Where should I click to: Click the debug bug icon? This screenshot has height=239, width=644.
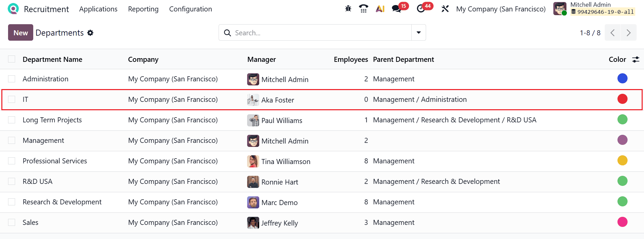(x=348, y=9)
